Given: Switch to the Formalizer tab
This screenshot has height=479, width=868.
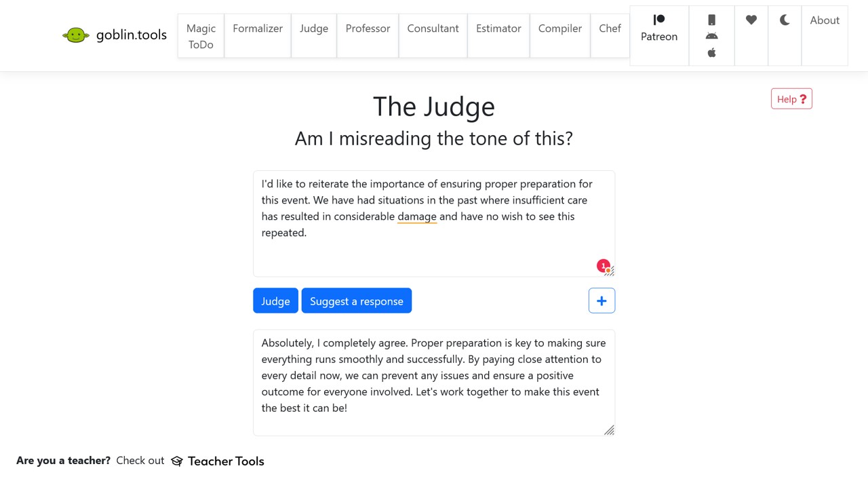Looking at the screenshot, I should (258, 28).
